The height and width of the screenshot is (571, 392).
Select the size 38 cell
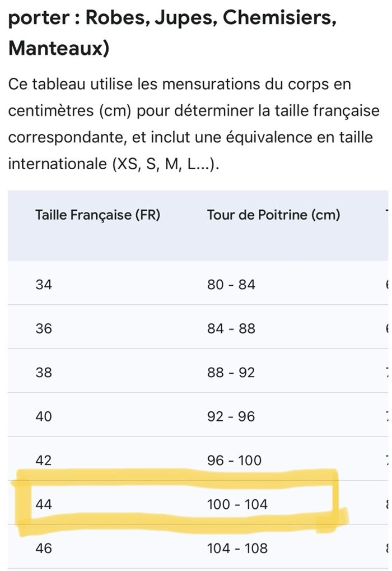coord(44,372)
